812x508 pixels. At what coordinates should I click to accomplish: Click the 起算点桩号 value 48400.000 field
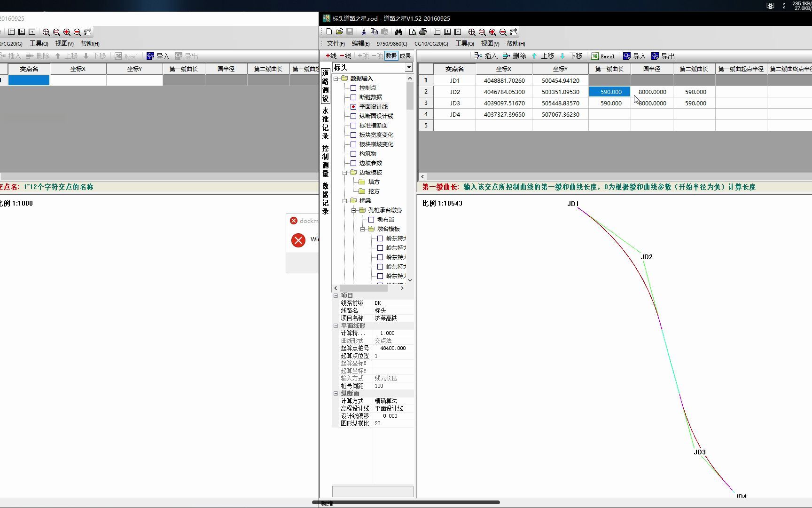(x=394, y=348)
